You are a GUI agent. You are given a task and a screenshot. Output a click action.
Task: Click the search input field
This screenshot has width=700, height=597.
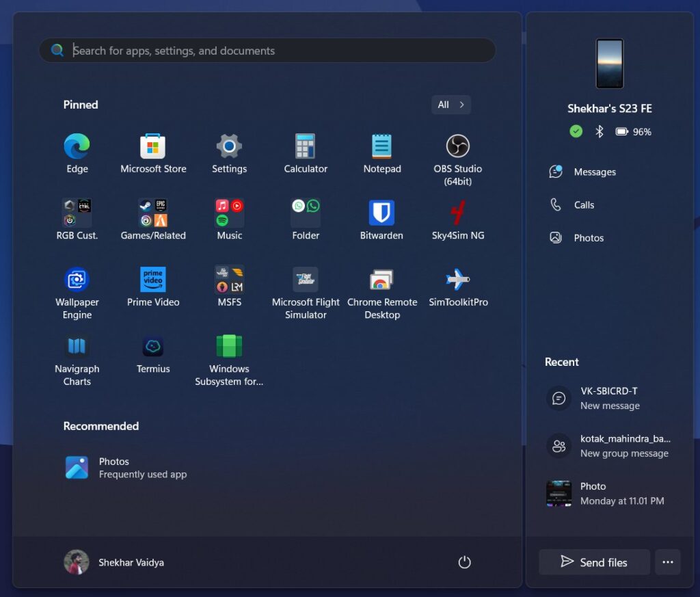pyautogui.click(x=267, y=50)
